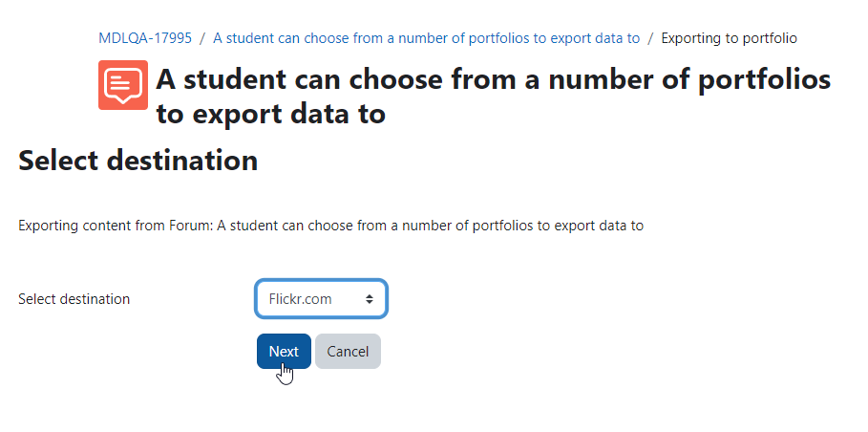Open the Select destination dropdown showing Flickr.com
The image size is (868, 432).
[321, 299]
